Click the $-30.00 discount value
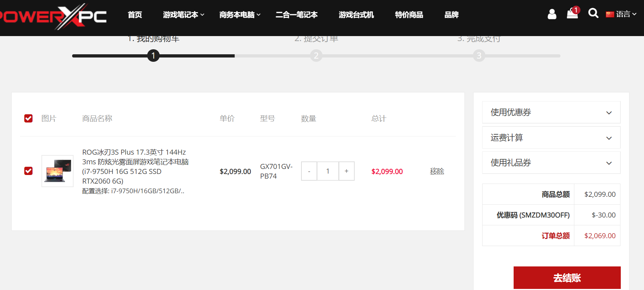This screenshot has width=644, height=290. point(604,215)
